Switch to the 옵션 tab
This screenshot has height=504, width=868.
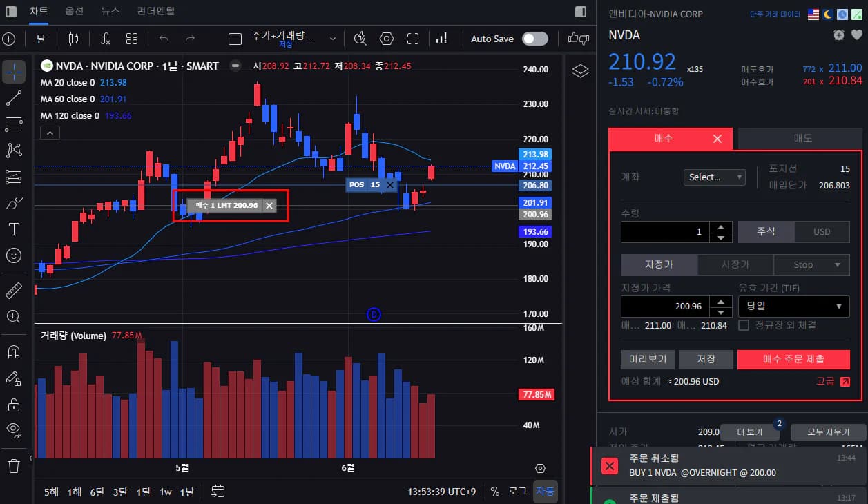pyautogui.click(x=75, y=11)
